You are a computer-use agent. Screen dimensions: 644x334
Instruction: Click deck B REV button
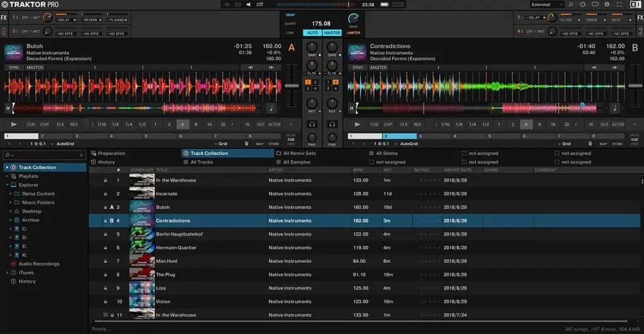click(x=418, y=125)
